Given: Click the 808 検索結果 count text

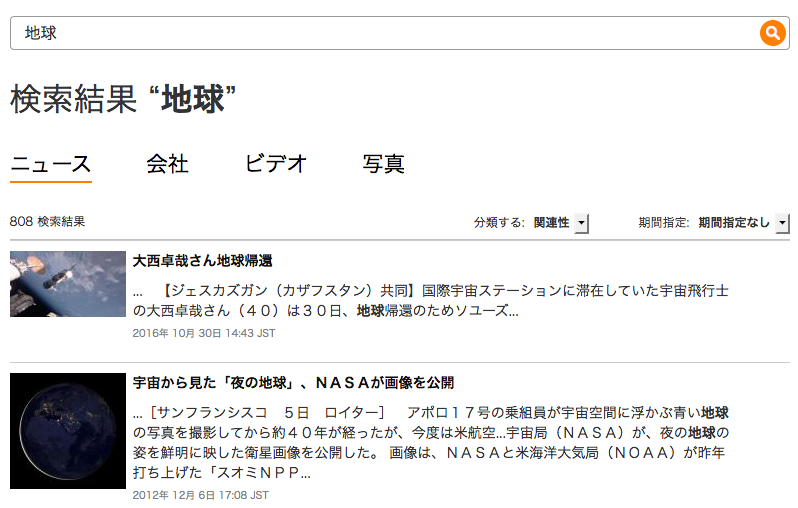Looking at the screenshot, I should tap(47, 222).
